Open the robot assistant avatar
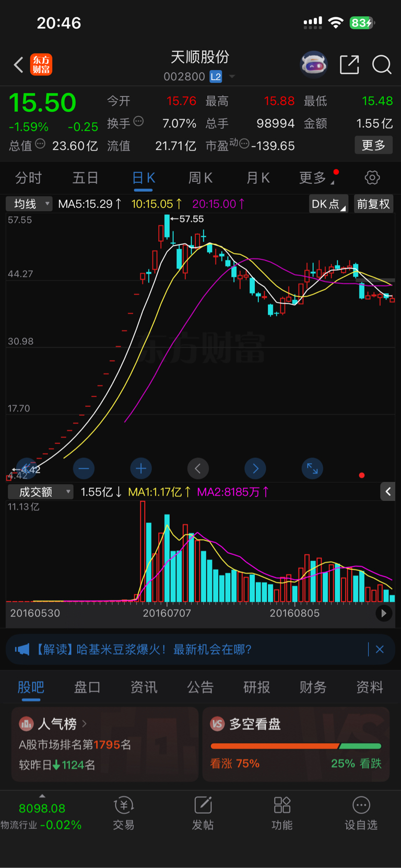Viewport: 401px width, 868px height. pos(313,65)
